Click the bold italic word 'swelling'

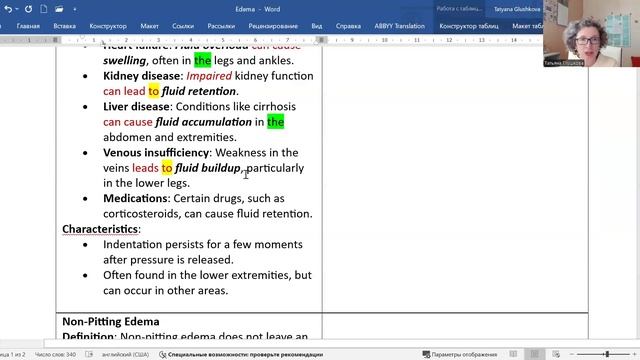tap(124, 60)
